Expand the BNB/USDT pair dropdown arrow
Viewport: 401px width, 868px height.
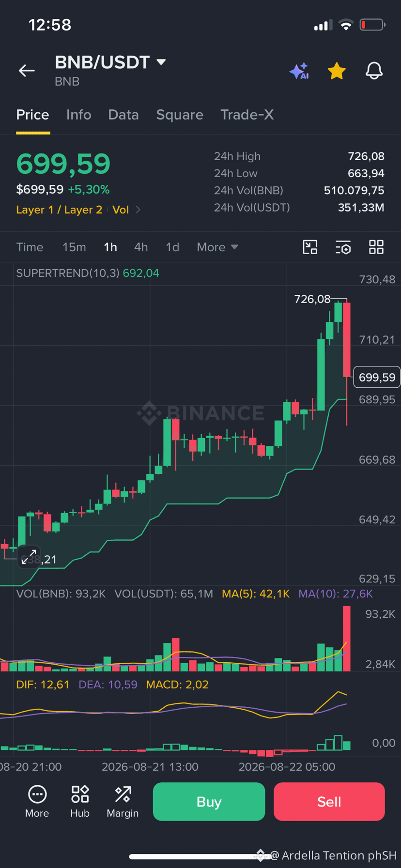[x=161, y=62]
